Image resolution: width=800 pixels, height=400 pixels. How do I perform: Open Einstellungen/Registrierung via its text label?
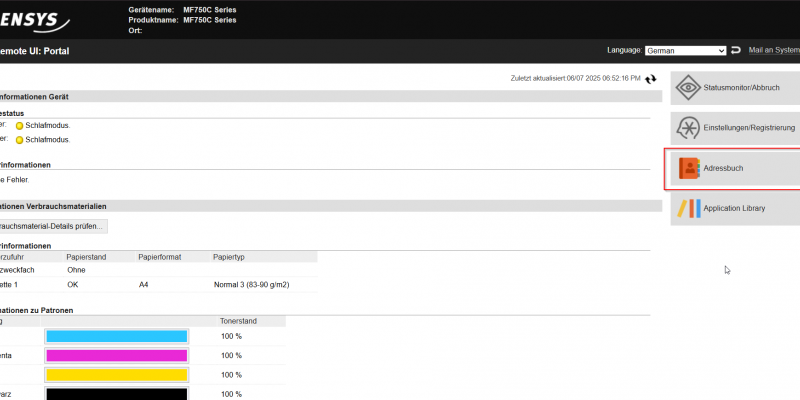coord(749,128)
